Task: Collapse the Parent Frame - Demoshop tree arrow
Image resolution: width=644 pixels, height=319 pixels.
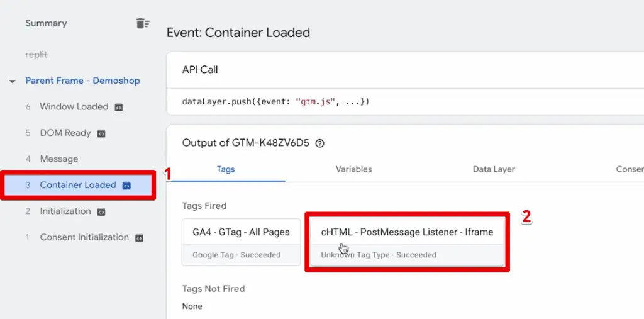Action: (13, 81)
